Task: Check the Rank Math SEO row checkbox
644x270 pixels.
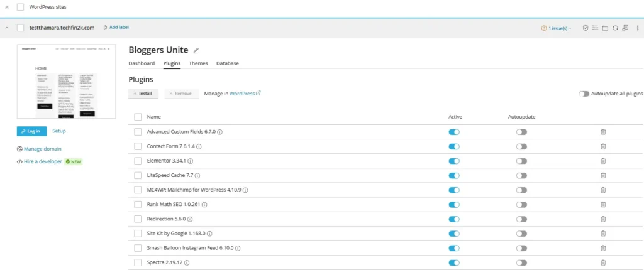Action: pos(138,204)
